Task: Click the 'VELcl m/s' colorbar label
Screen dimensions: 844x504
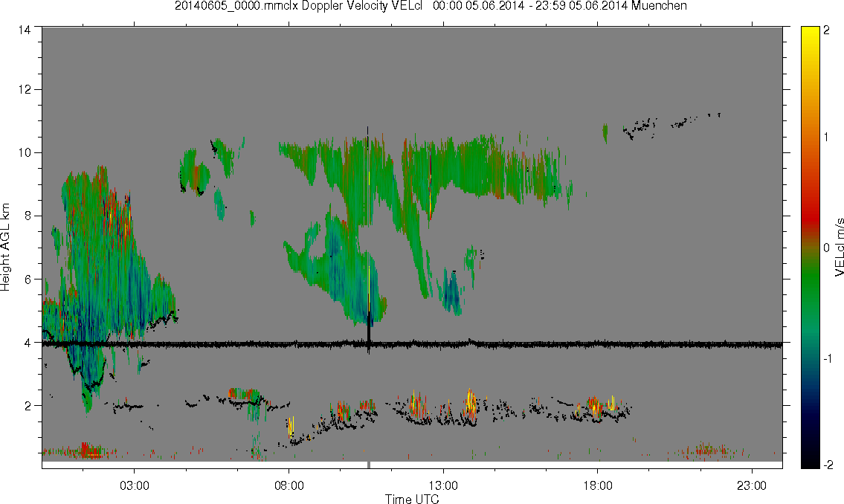Action: coord(839,248)
